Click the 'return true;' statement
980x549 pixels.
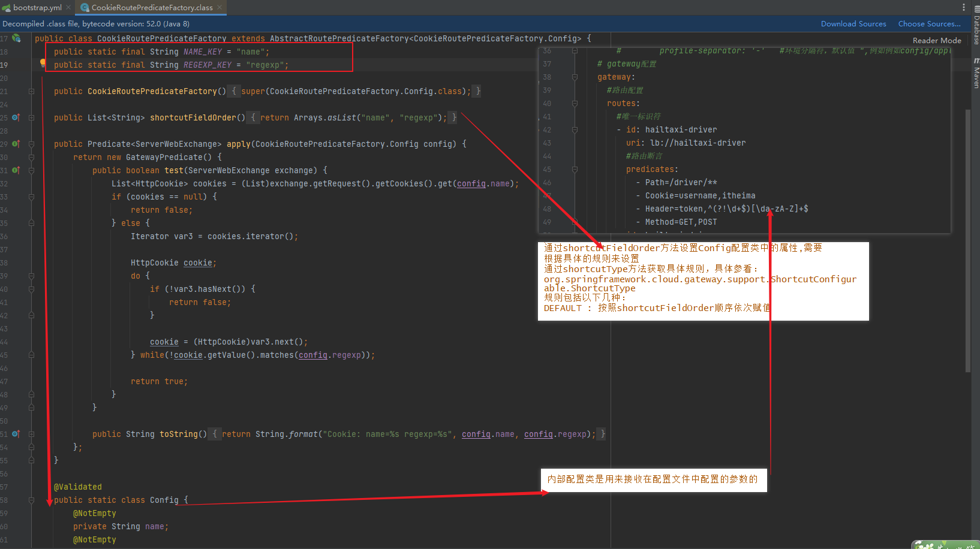pos(160,381)
